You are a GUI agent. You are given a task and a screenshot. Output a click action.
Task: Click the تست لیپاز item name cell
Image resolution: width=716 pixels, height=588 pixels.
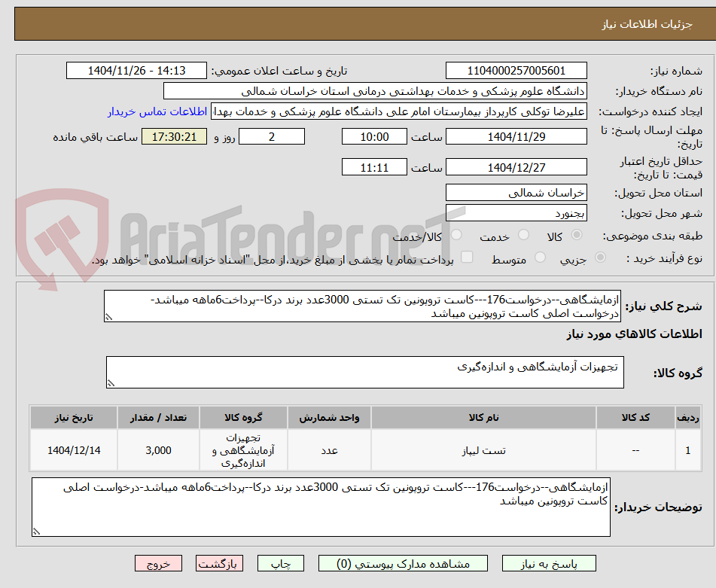tap(483, 450)
